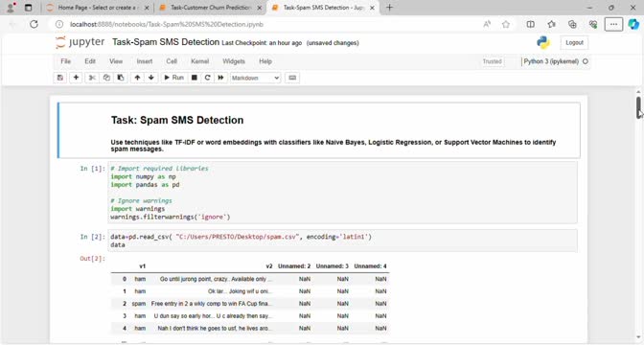Rename notebook title Task-Spam SMS Detection
Screen dimensions: 644x345
166,42
